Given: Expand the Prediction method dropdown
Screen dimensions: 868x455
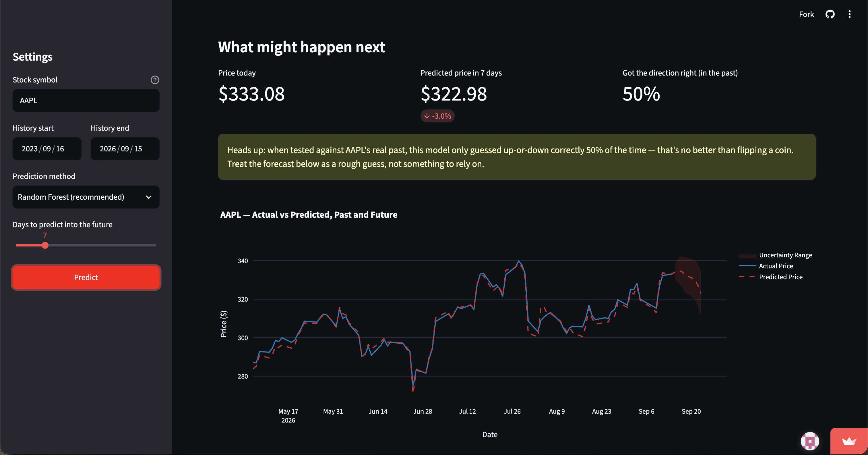Looking at the screenshot, I should pos(86,197).
